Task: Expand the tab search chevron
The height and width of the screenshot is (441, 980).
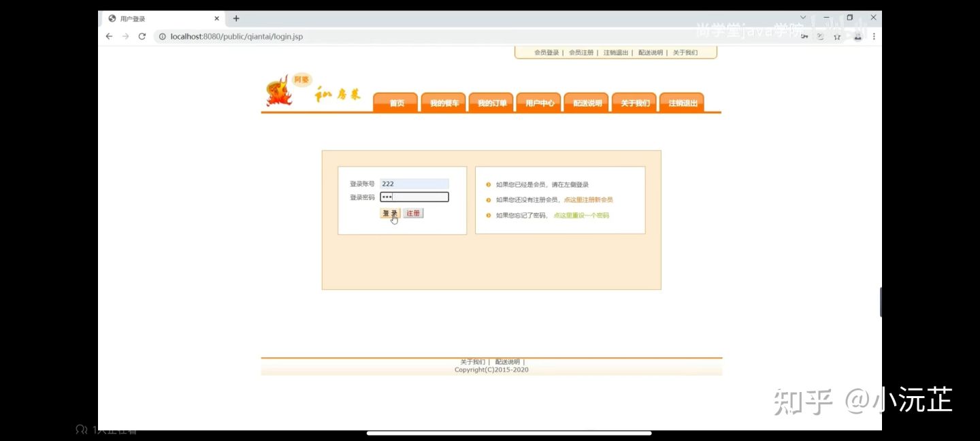Action: tap(803, 18)
